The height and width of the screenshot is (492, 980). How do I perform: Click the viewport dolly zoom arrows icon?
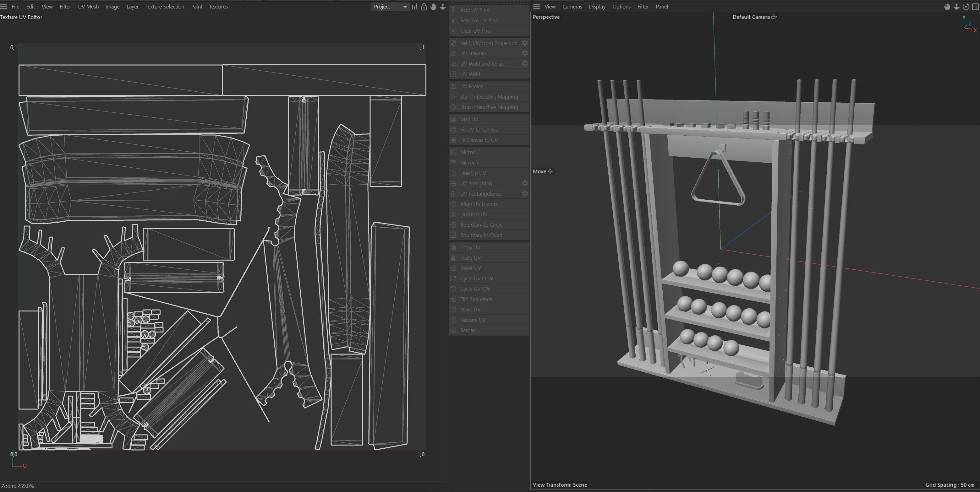[x=956, y=7]
